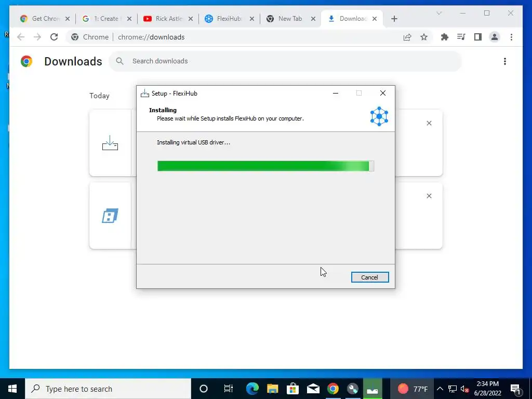This screenshot has height=399, width=532.
Task: Open the Extensions puzzle icon
Action: coord(445,37)
